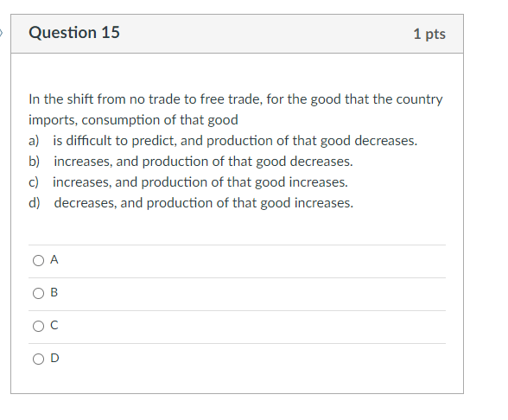Click the letter label "B" beside its radio
This screenshot has height=420, width=508.
(54, 293)
